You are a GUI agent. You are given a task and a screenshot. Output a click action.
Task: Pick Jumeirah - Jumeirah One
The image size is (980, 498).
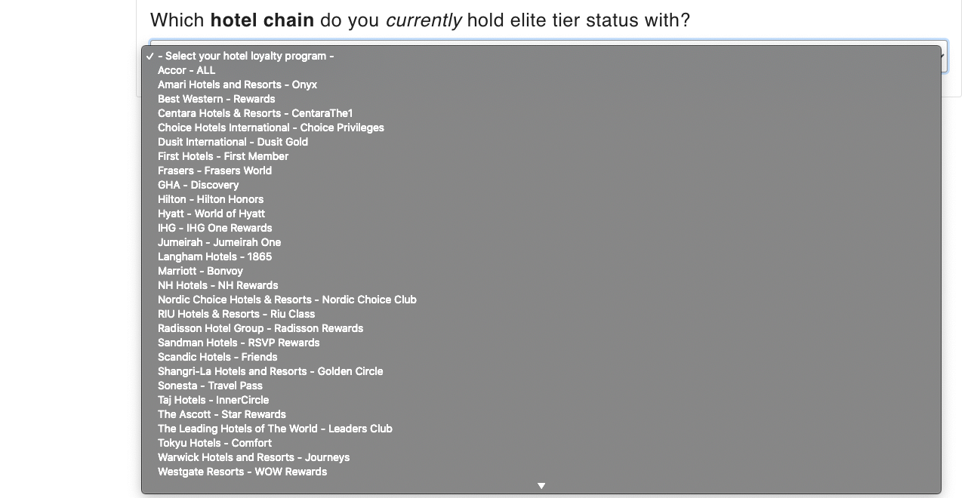point(541,242)
